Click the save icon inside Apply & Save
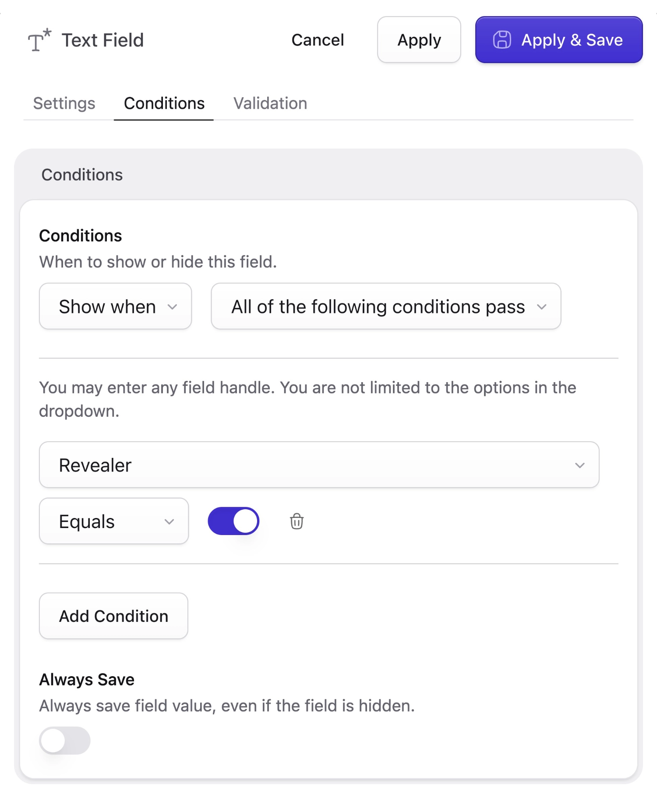The height and width of the screenshot is (812, 657). coord(502,40)
